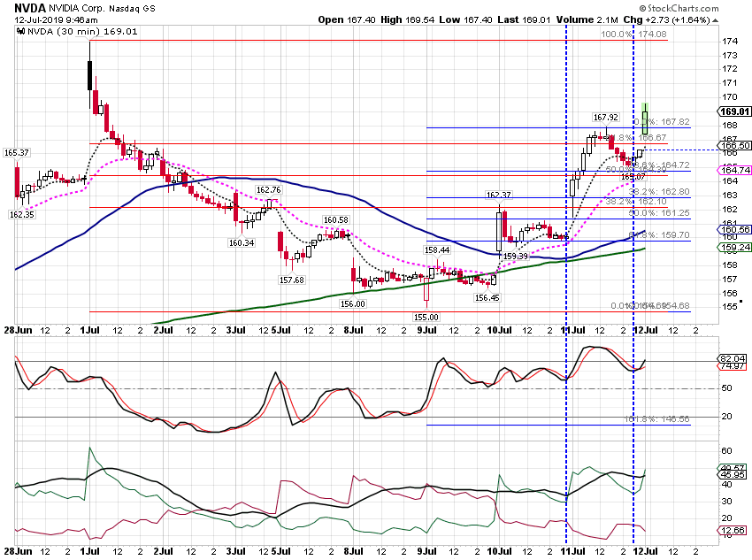Viewport: 752px width, 560px height.
Task: Click the 45.95 ADX value tag
Action: coord(733,475)
